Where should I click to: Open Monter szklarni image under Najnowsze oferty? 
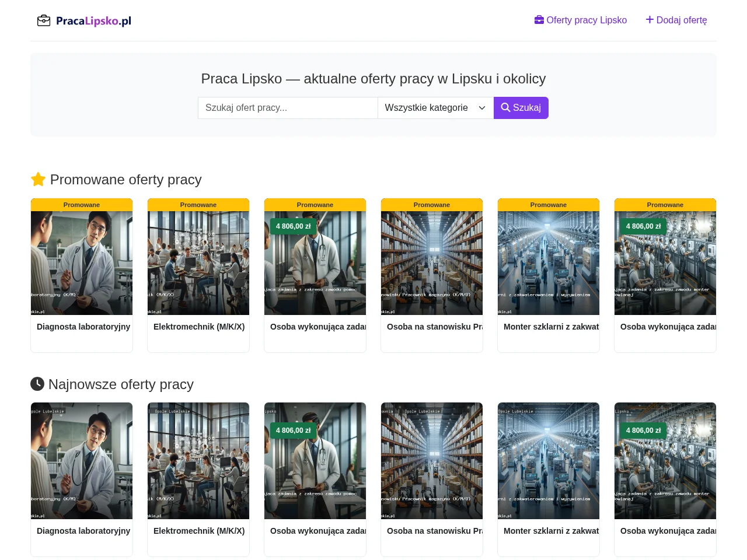click(549, 461)
